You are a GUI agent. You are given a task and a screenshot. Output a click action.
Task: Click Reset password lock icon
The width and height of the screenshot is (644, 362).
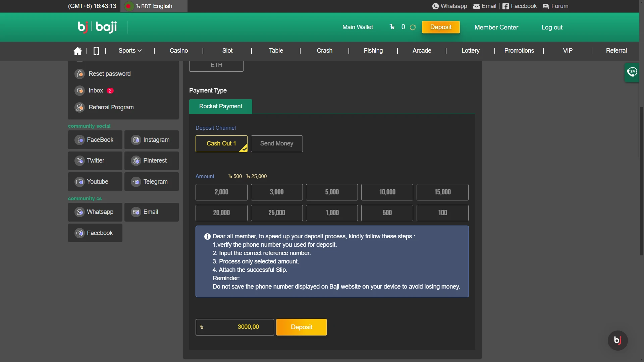(x=80, y=74)
